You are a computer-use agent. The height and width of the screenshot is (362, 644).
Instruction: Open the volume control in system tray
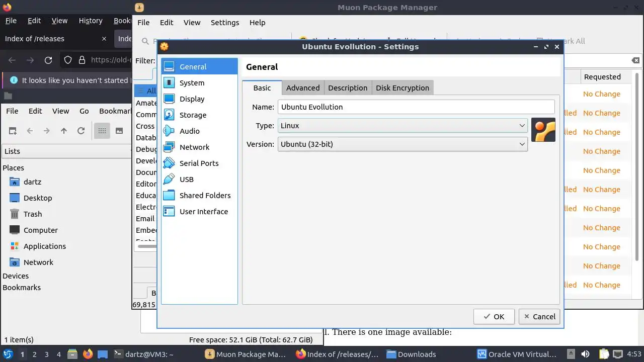[x=585, y=354]
